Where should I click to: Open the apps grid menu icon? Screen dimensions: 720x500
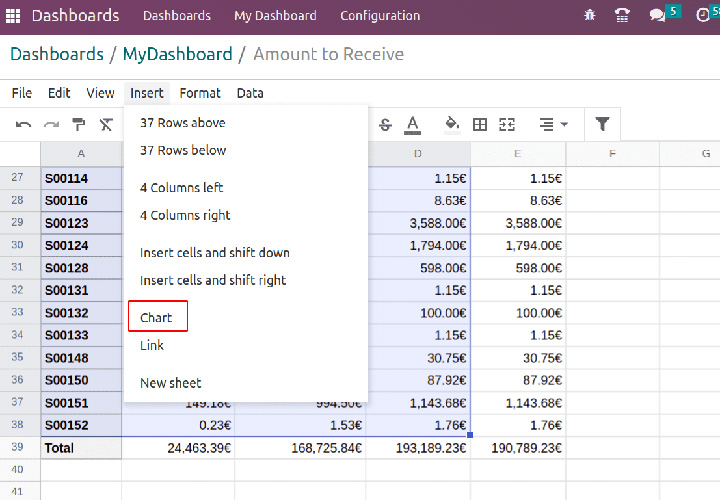coord(13,16)
